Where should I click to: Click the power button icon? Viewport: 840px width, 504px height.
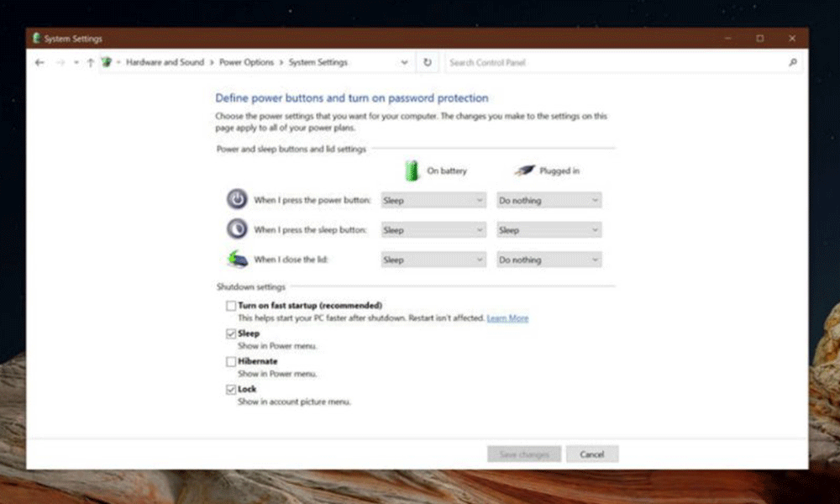coord(237,200)
